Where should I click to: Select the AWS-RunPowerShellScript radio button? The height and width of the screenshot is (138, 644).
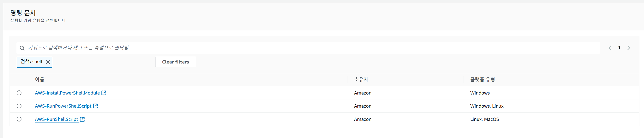pyautogui.click(x=19, y=106)
